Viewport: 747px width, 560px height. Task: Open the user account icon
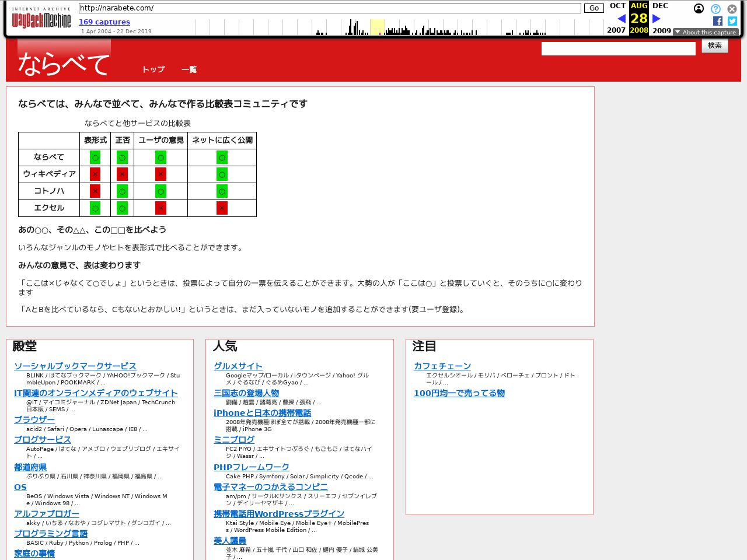[699, 9]
